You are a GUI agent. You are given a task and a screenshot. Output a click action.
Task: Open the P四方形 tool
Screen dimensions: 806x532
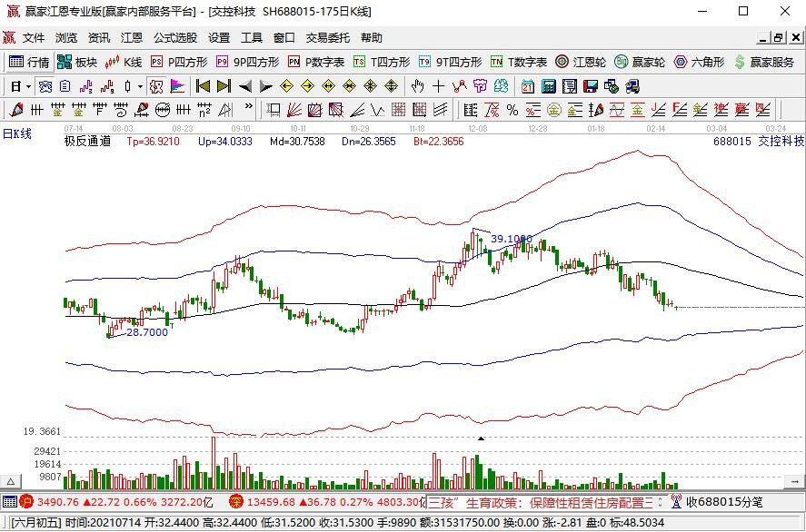[x=179, y=62]
